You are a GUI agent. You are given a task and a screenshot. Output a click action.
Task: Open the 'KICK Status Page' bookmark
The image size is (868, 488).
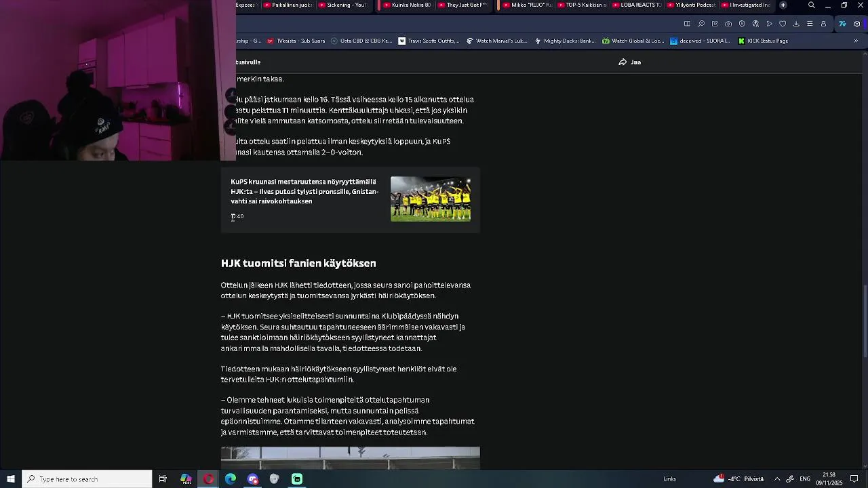click(763, 41)
